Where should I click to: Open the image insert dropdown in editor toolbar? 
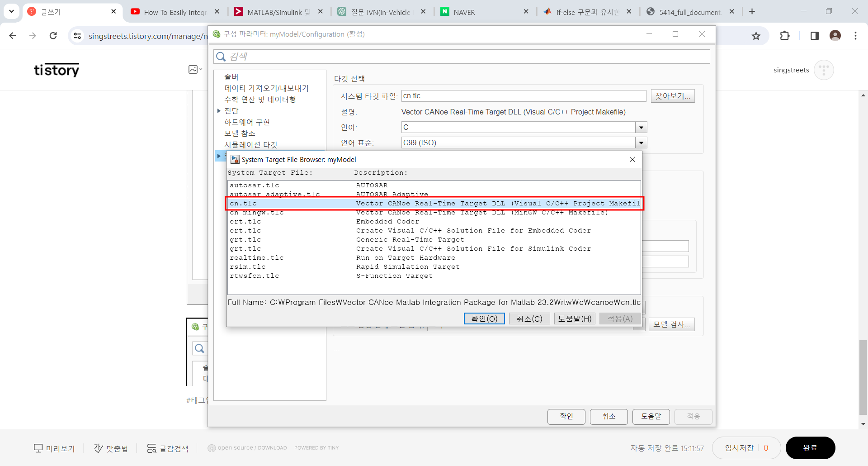click(x=195, y=70)
